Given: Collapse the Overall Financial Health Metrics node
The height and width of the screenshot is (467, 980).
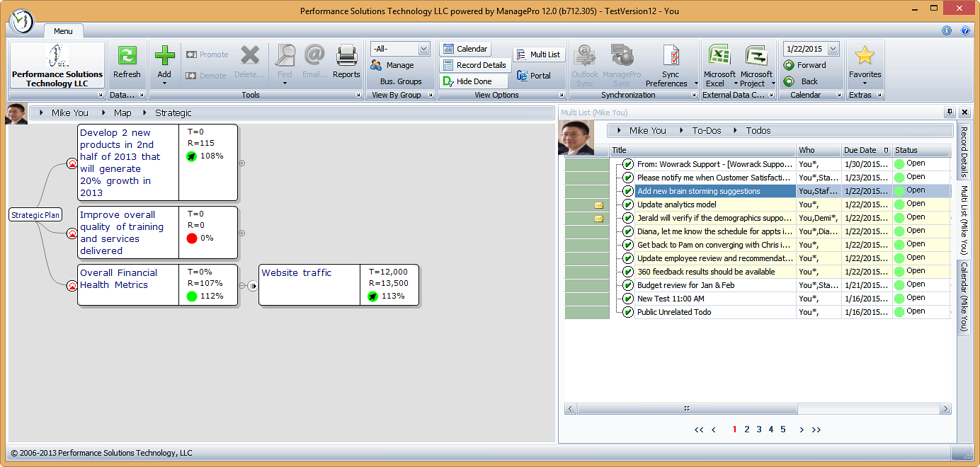Looking at the screenshot, I should [242, 286].
